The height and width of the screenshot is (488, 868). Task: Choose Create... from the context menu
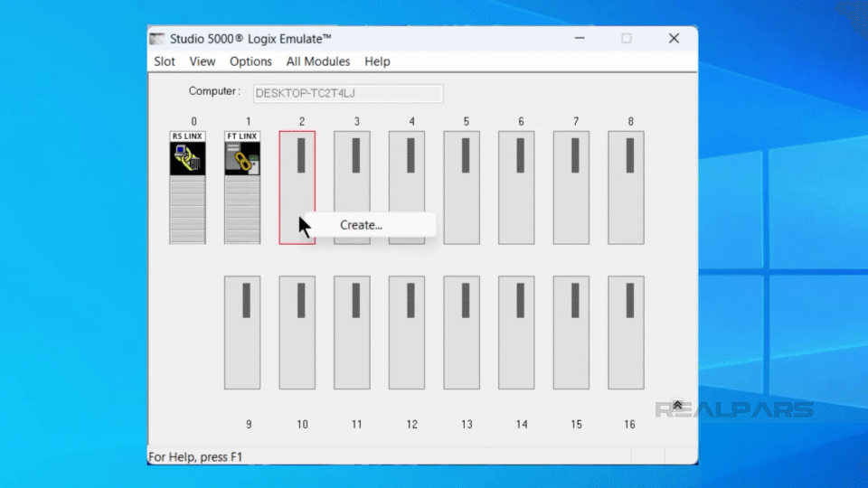[x=361, y=225]
